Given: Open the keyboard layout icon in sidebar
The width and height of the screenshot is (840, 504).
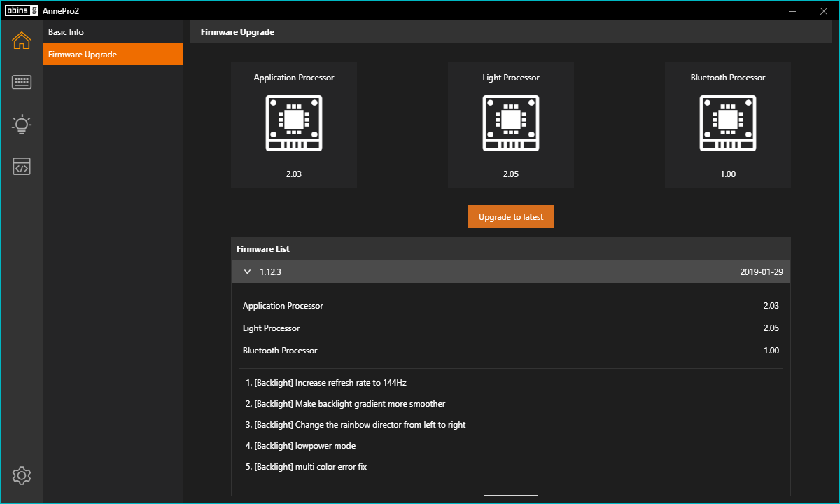Looking at the screenshot, I should tap(22, 83).
